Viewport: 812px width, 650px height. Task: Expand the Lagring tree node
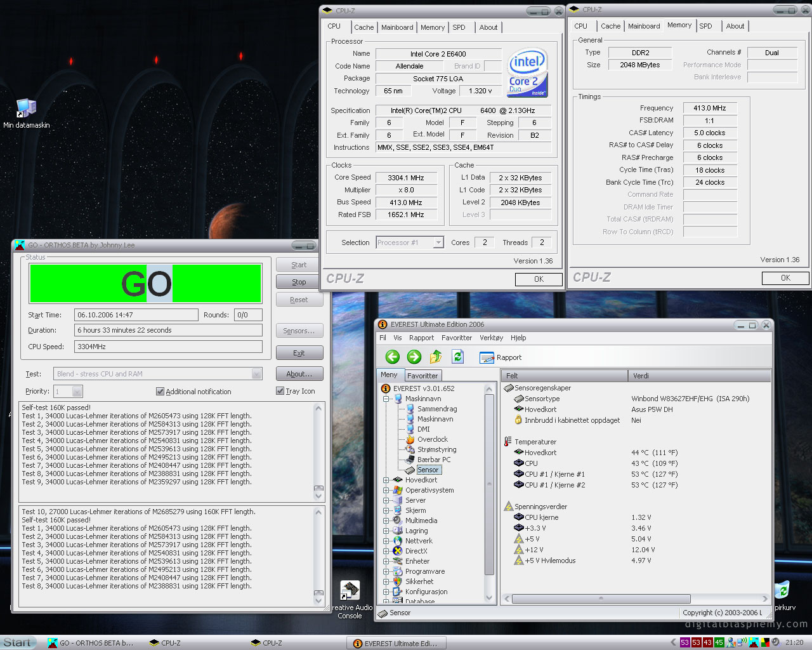[386, 531]
